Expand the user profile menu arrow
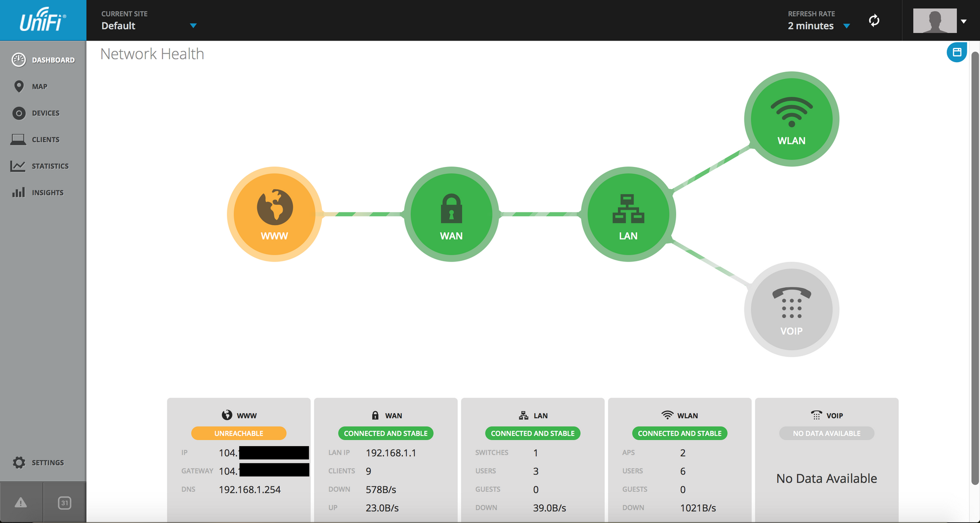This screenshot has height=523, width=980. [x=963, y=21]
